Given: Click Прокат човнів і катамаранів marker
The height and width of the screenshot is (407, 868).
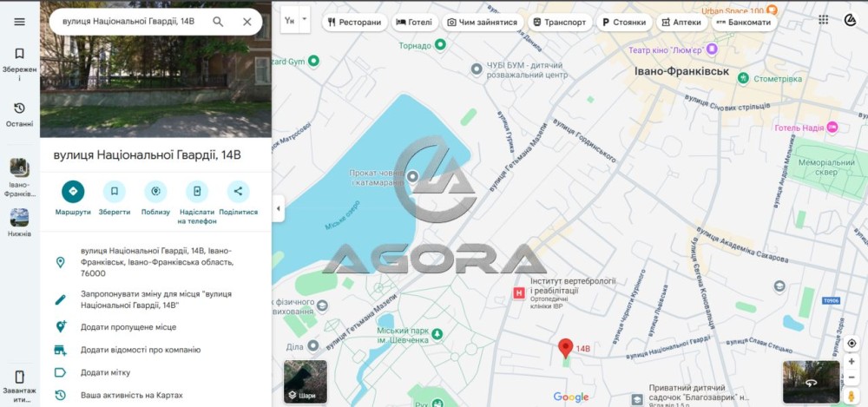Looking at the screenshot, I should pos(412,177).
